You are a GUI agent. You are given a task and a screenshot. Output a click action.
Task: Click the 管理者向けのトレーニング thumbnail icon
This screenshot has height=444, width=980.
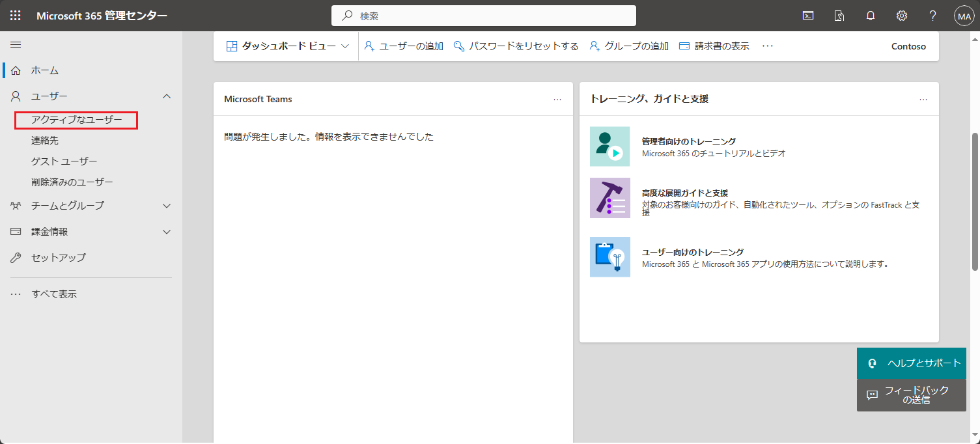(x=610, y=146)
